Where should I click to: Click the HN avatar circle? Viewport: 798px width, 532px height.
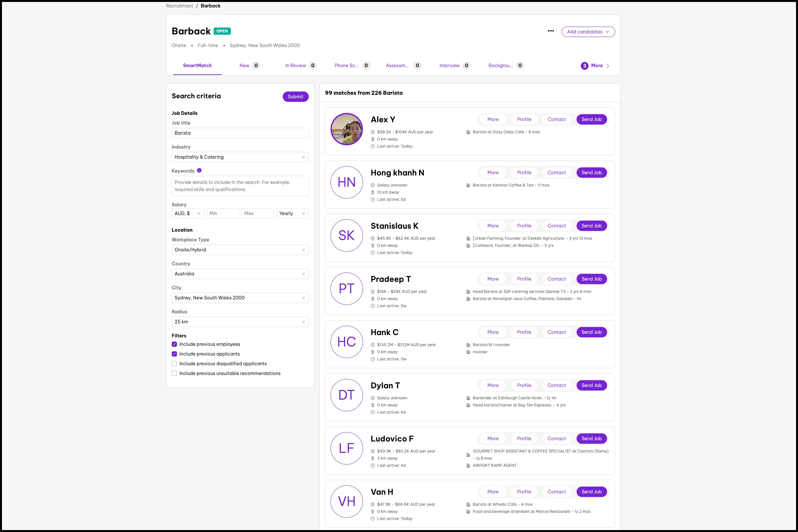(x=346, y=182)
